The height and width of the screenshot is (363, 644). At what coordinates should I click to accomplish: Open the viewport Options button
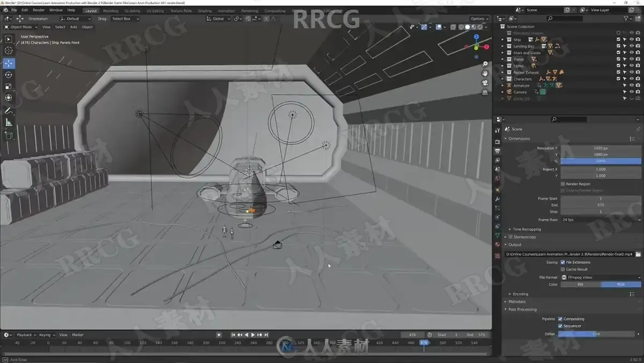pyautogui.click(x=479, y=19)
